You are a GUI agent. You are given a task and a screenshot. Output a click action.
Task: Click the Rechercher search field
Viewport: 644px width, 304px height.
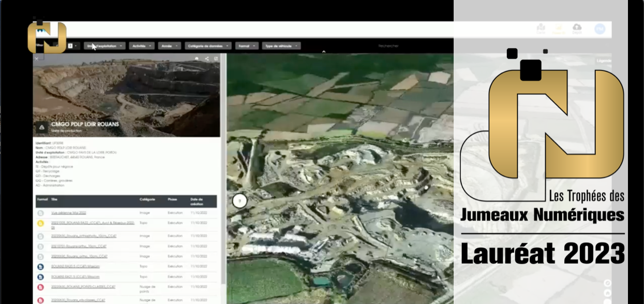(388, 46)
